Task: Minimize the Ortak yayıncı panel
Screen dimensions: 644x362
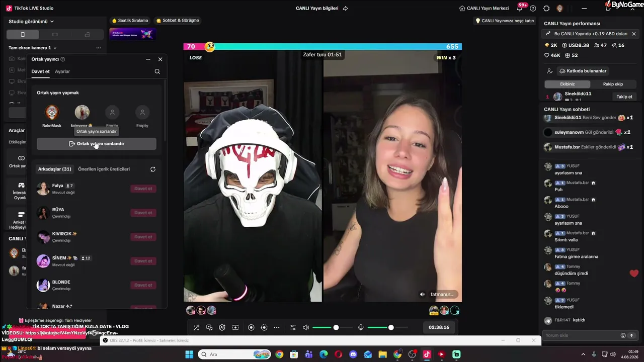Action: click(148, 59)
